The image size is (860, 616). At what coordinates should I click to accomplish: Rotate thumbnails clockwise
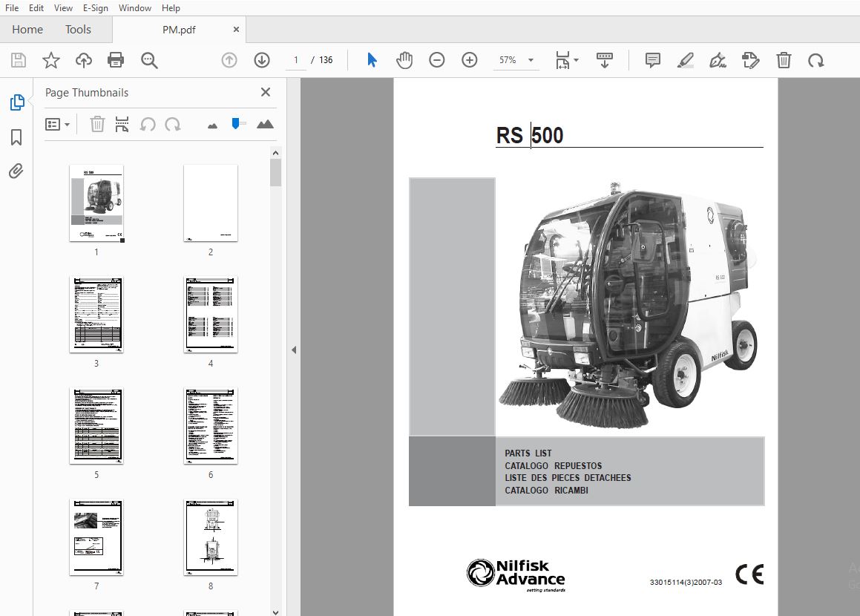[173, 125]
